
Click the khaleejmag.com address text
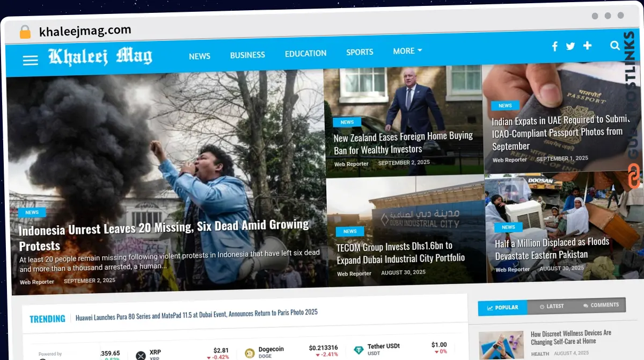(85, 31)
